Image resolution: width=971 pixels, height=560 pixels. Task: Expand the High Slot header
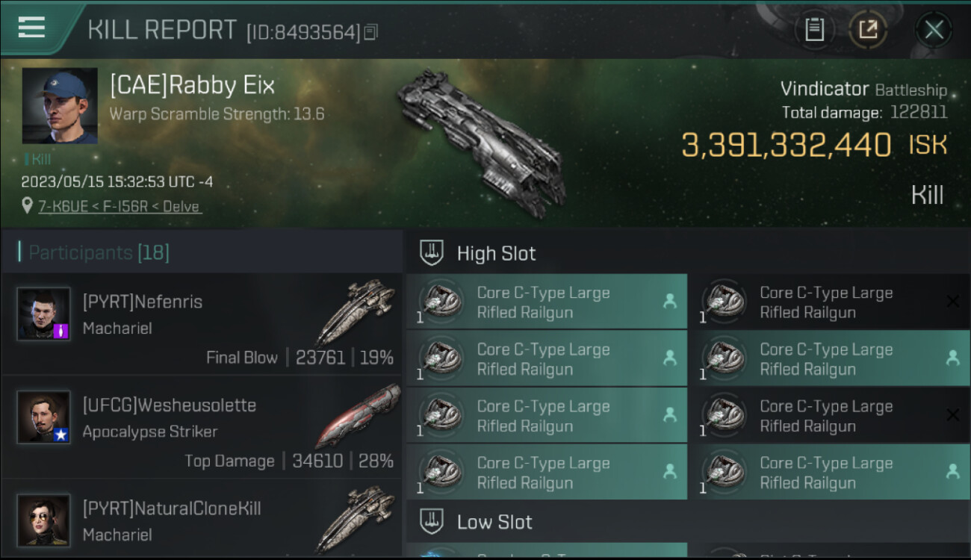pos(687,253)
